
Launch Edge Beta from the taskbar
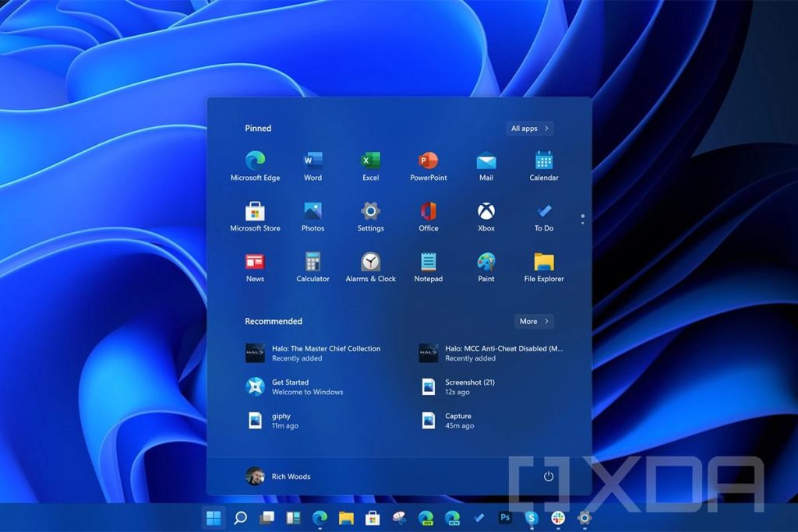point(452,518)
